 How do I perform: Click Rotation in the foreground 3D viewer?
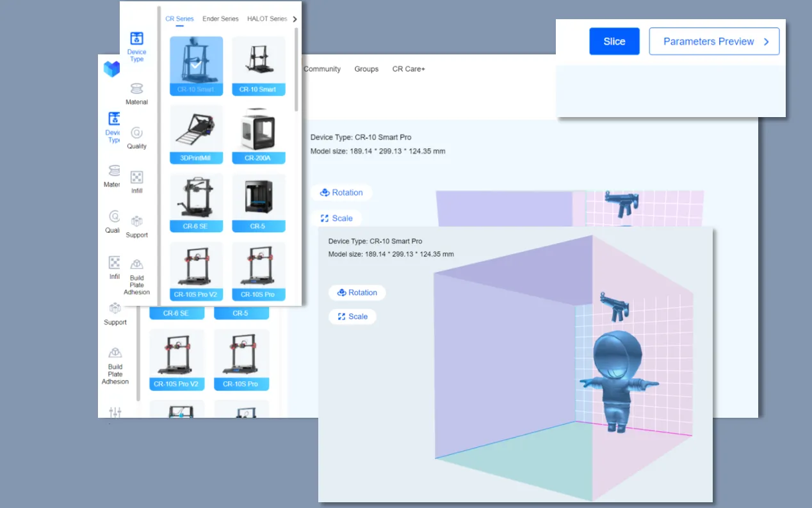coord(357,292)
